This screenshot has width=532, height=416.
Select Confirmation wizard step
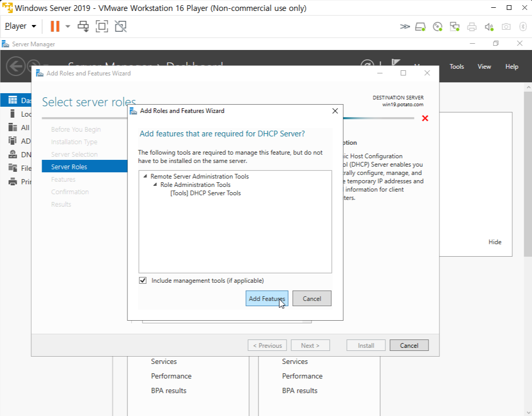tap(70, 192)
